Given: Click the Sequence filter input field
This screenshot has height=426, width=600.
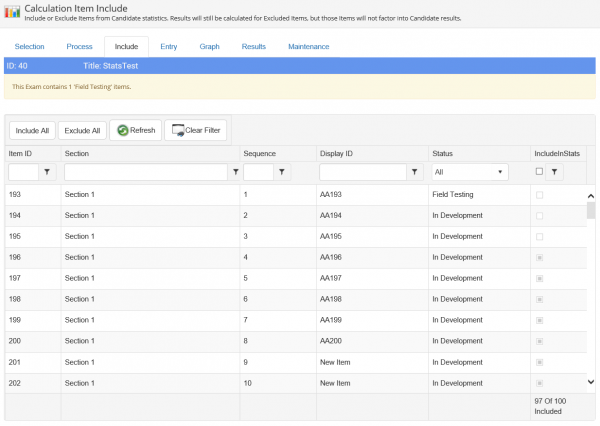Looking at the screenshot, I should (x=258, y=172).
